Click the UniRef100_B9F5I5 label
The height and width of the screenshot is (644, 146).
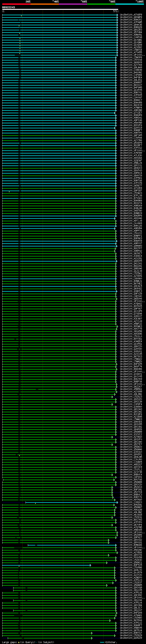click(x=131, y=565)
